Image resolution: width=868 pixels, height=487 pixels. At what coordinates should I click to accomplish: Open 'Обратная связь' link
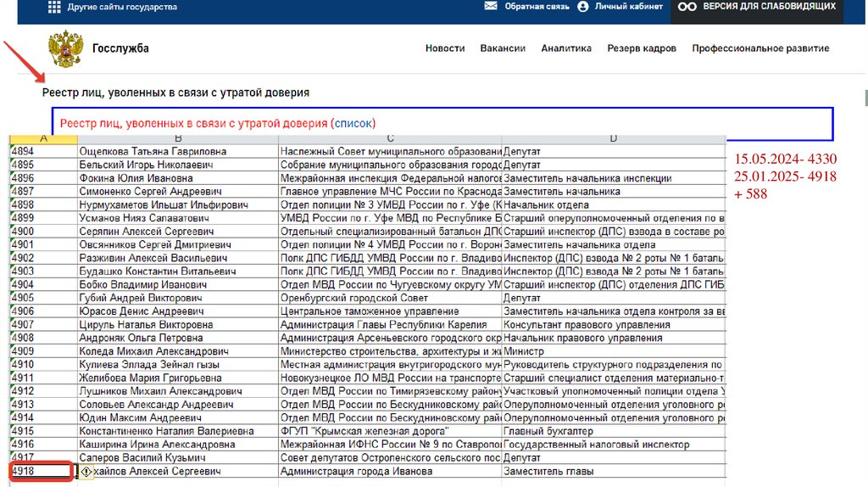tap(537, 7)
